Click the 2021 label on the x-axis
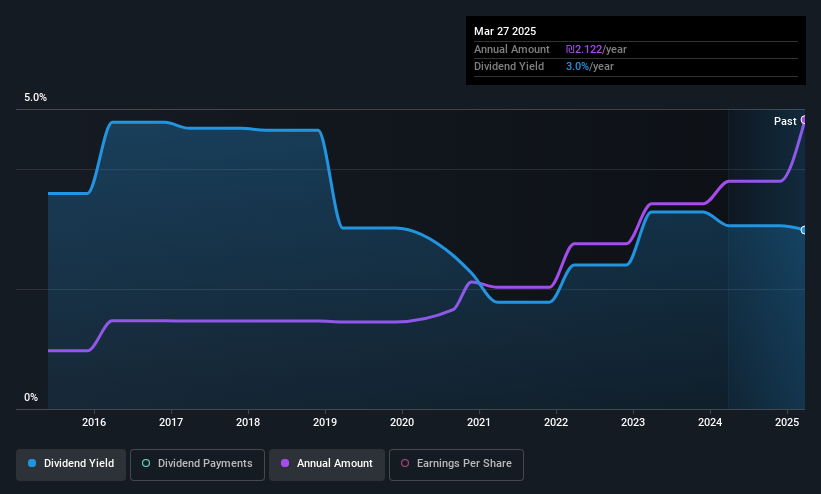The height and width of the screenshot is (494, 821). 479,422
